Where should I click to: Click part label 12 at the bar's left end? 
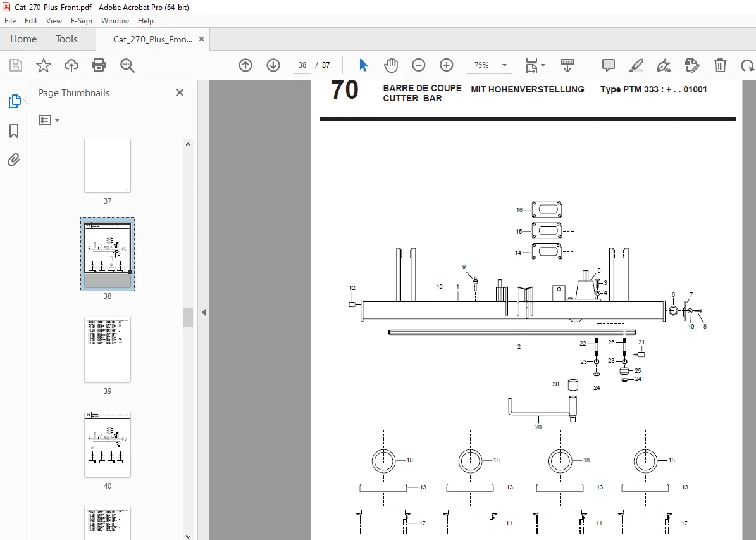(x=352, y=288)
